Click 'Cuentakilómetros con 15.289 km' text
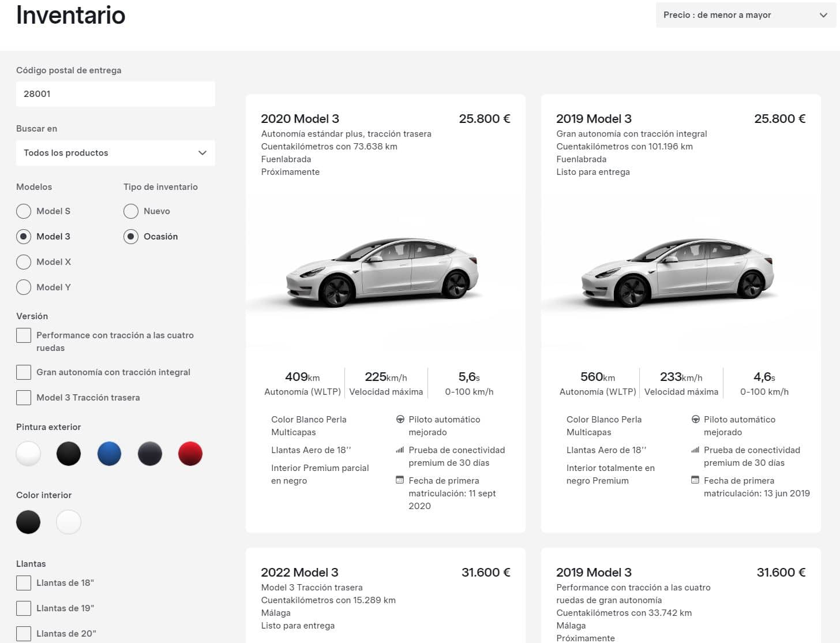The image size is (840, 643). 328,600
